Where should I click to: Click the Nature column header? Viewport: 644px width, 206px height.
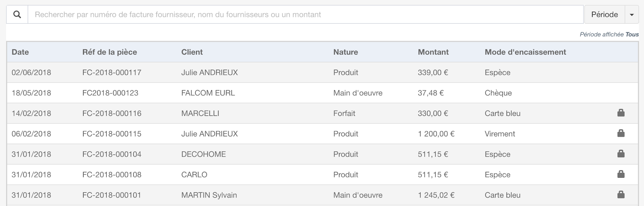pyautogui.click(x=345, y=52)
